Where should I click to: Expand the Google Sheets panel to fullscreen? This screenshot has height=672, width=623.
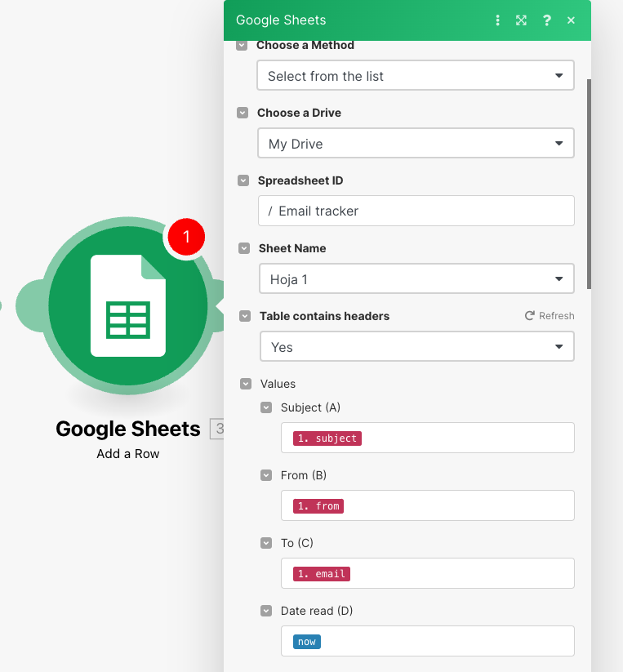point(521,20)
